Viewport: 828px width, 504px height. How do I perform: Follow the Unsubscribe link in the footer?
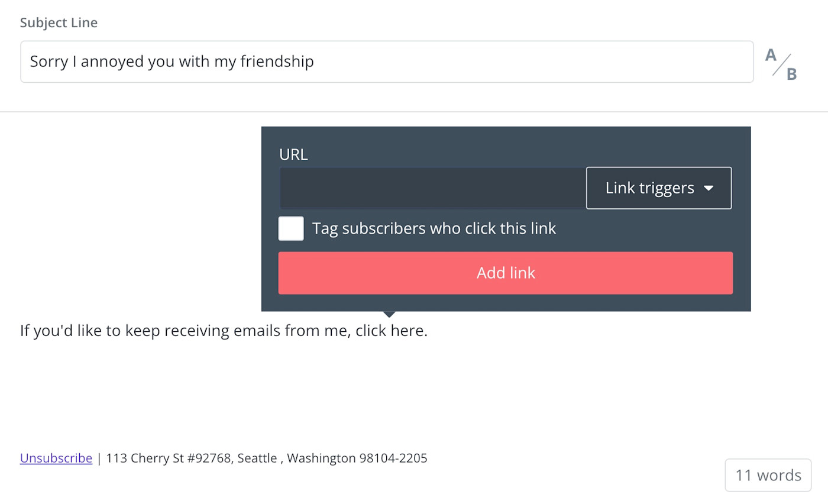[x=56, y=458]
